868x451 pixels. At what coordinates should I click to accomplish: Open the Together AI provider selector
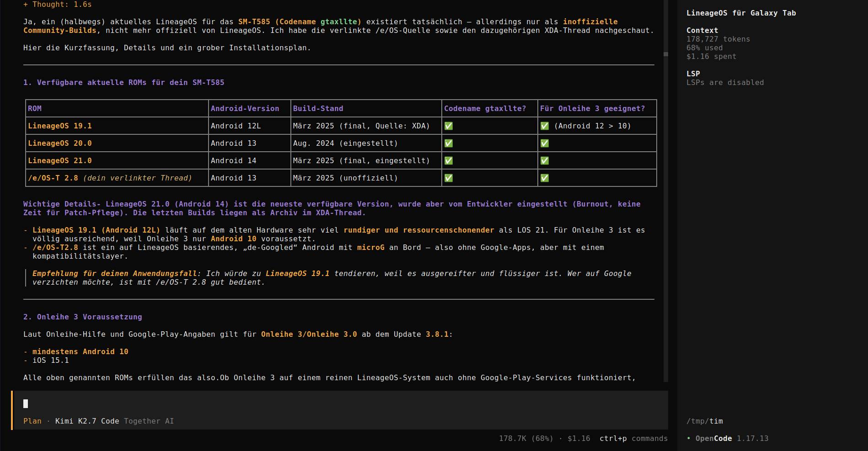(x=149, y=421)
